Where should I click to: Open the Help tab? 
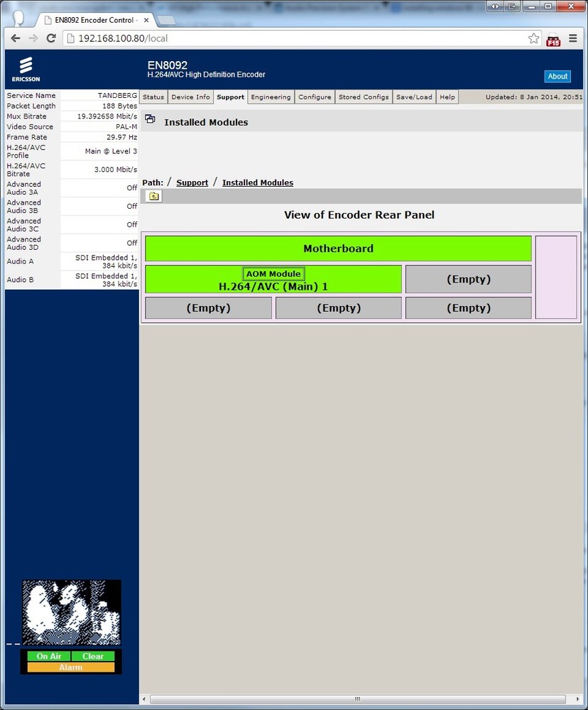[447, 97]
